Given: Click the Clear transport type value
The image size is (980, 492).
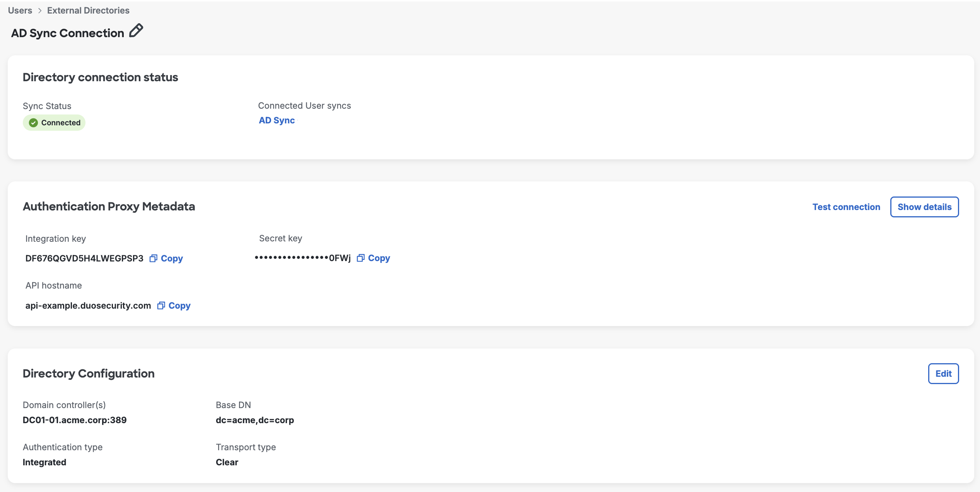Looking at the screenshot, I should pos(227,462).
